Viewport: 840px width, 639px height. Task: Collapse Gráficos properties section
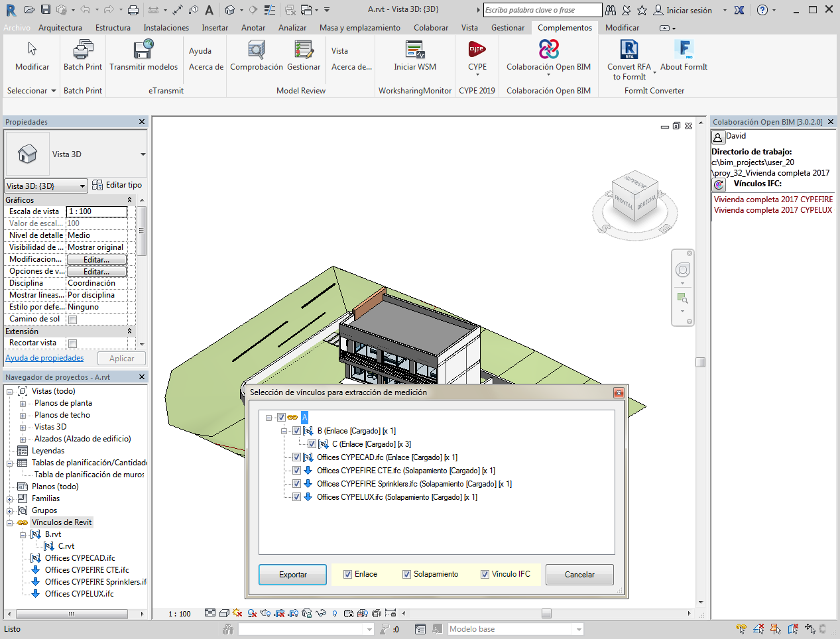[129, 200]
